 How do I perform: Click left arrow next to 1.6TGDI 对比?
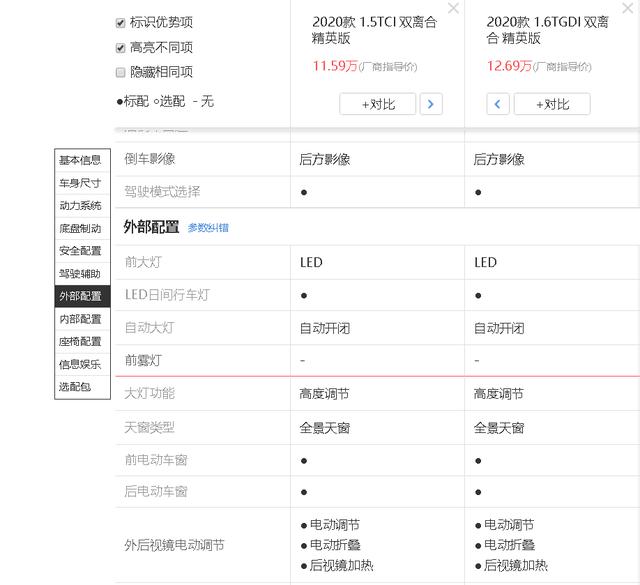pyautogui.click(x=498, y=104)
